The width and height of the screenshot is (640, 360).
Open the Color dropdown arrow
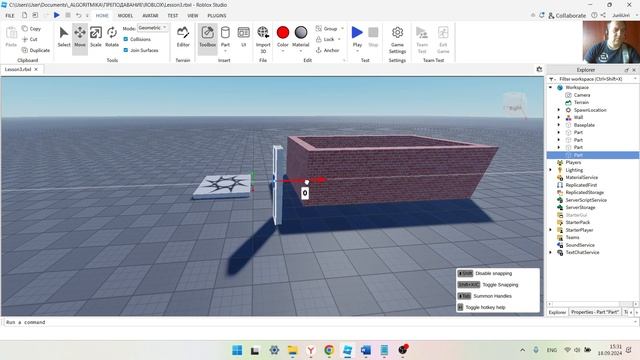pyautogui.click(x=282, y=51)
